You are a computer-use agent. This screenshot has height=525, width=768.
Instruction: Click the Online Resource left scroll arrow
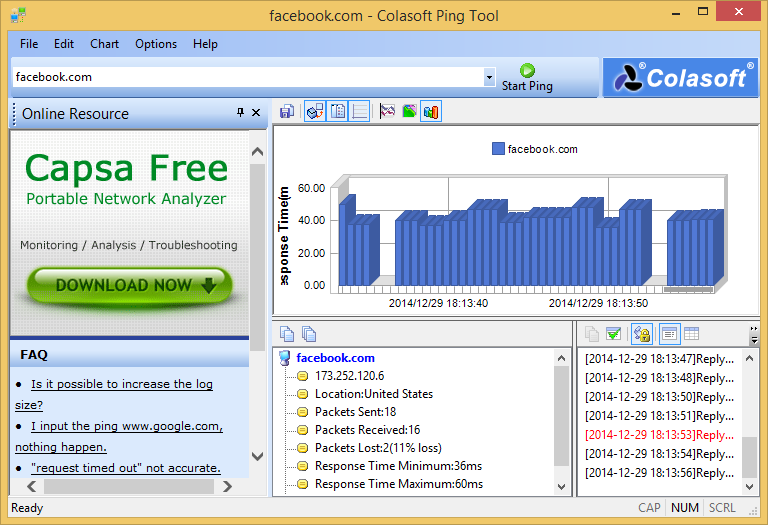[x=32, y=486]
